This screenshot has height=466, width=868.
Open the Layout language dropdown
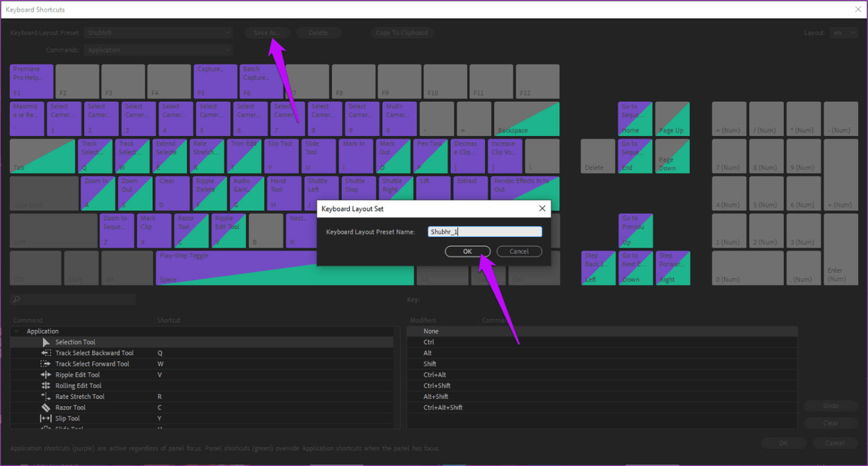tap(843, 33)
